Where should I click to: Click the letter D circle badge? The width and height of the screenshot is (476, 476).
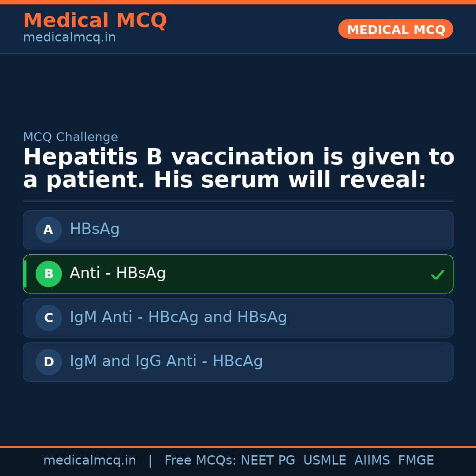(x=48, y=362)
